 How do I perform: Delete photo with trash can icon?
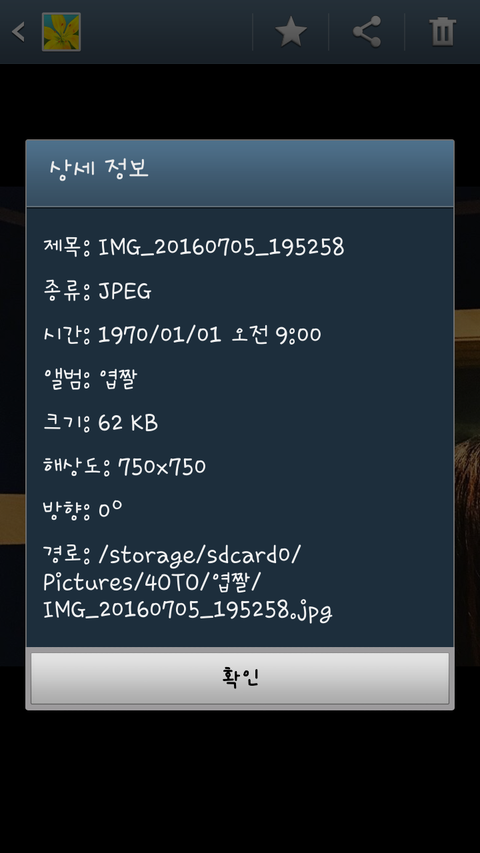442,32
